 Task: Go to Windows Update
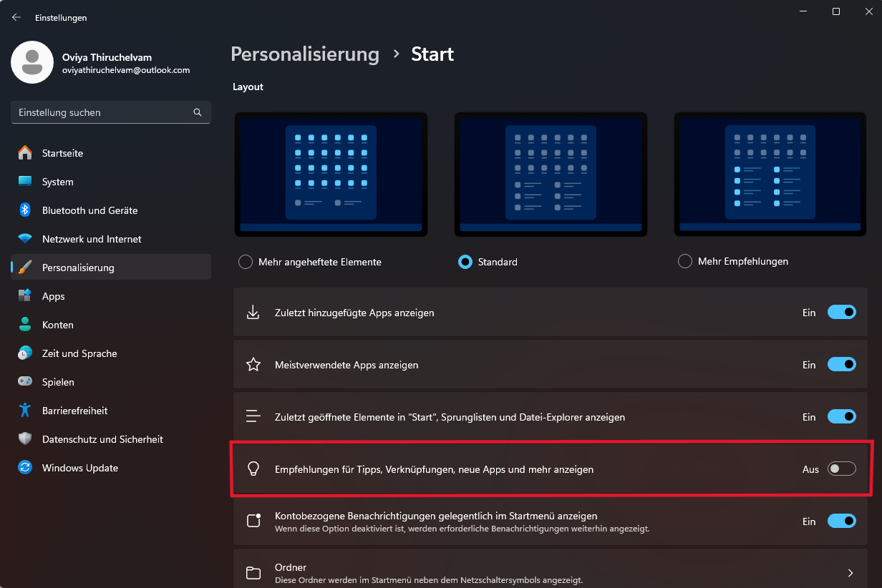(x=111, y=468)
